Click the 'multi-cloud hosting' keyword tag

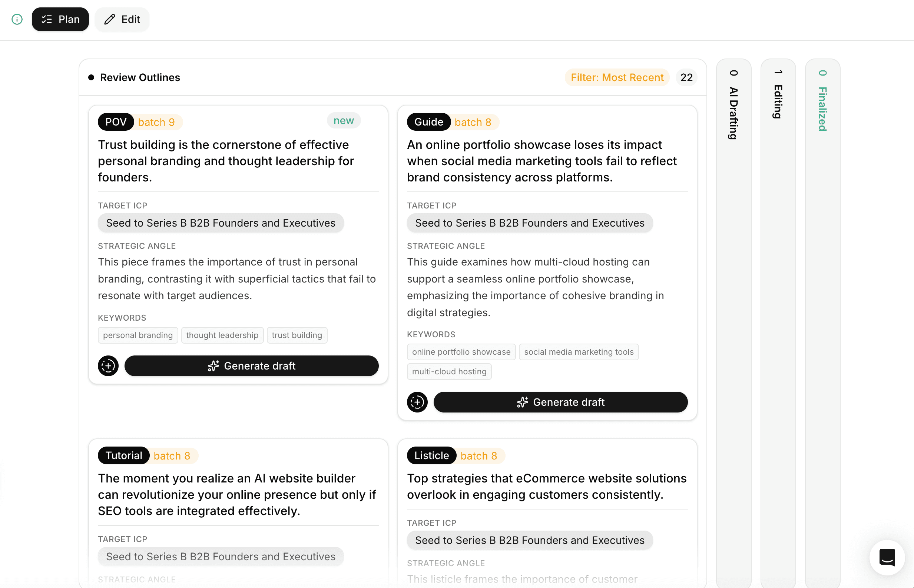[x=449, y=371]
